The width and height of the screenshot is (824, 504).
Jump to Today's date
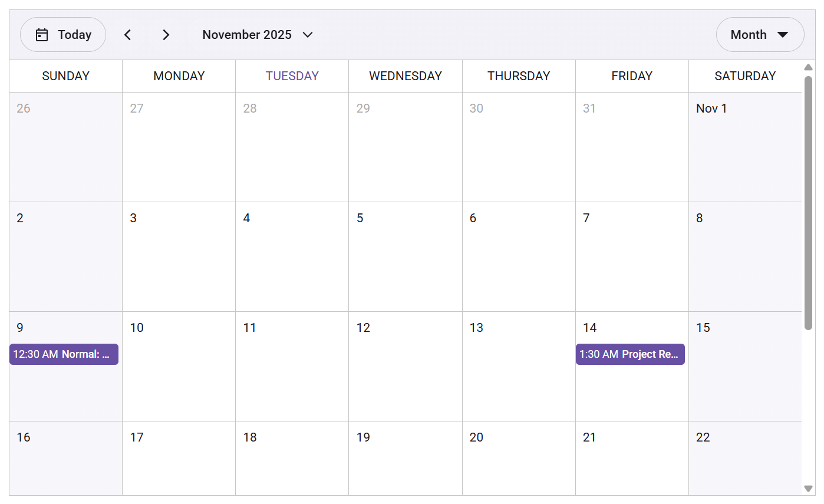pyautogui.click(x=63, y=35)
